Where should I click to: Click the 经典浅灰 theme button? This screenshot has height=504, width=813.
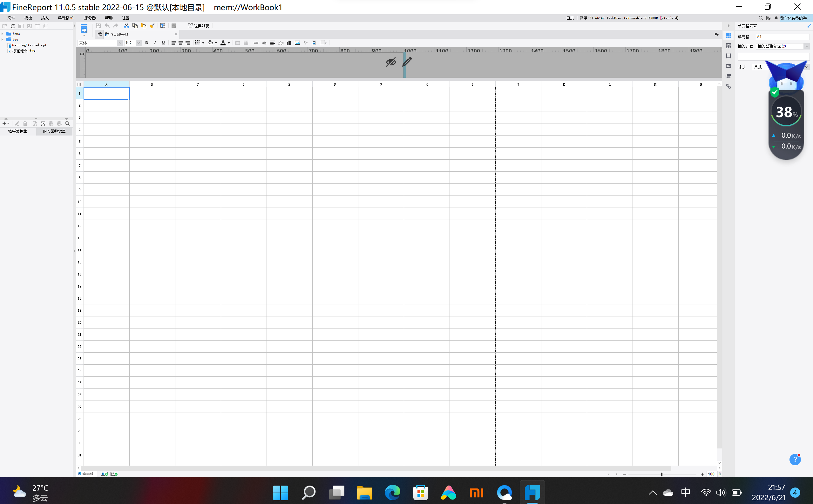199,26
